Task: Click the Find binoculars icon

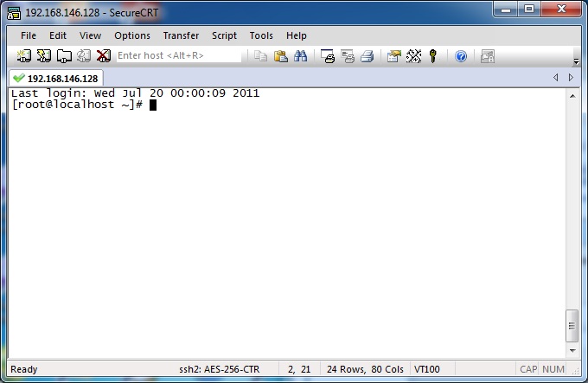Action: [300, 56]
